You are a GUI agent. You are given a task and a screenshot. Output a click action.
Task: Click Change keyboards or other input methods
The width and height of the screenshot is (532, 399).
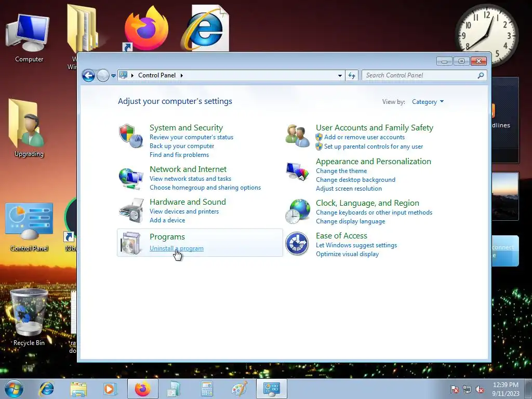pyautogui.click(x=374, y=212)
